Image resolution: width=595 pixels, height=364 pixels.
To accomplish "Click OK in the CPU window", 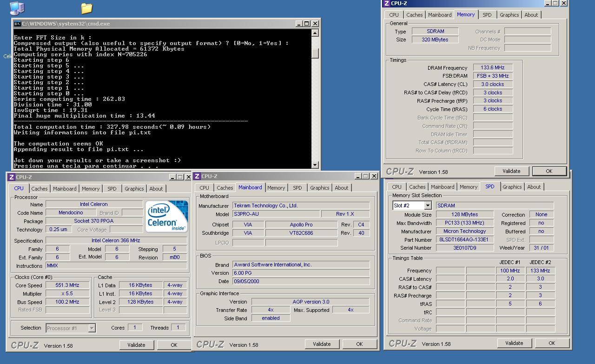I will [x=174, y=345].
